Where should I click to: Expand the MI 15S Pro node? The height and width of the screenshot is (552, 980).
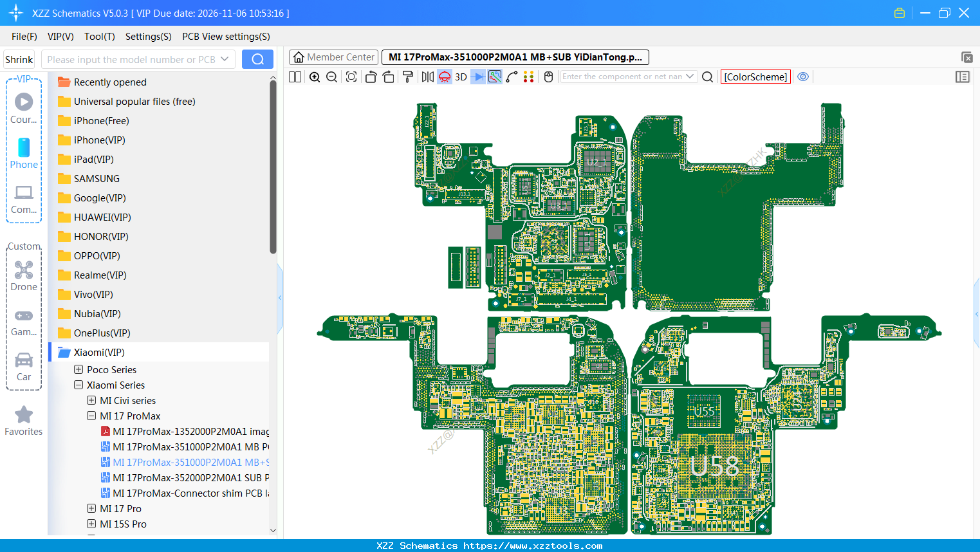[x=91, y=524]
